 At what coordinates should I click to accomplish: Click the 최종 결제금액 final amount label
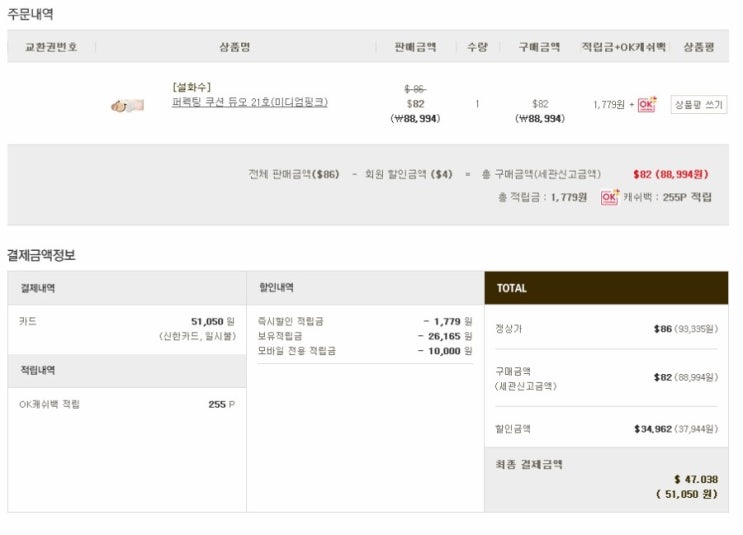click(529, 464)
